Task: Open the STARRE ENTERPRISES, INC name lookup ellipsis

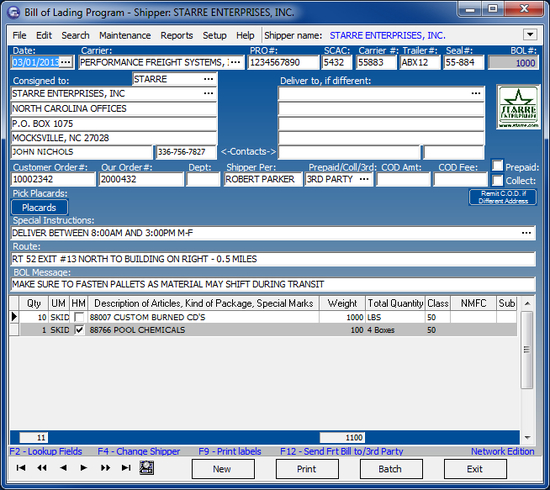Action: pyautogui.click(x=209, y=94)
